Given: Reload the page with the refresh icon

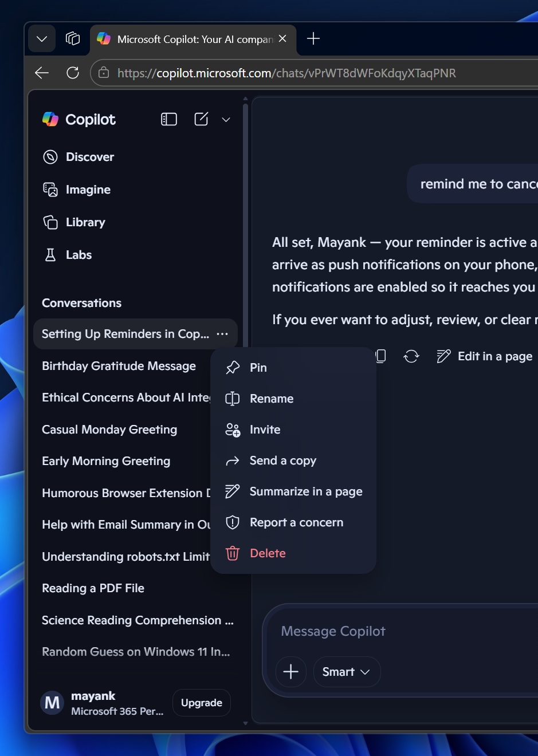Looking at the screenshot, I should coord(72,73).
